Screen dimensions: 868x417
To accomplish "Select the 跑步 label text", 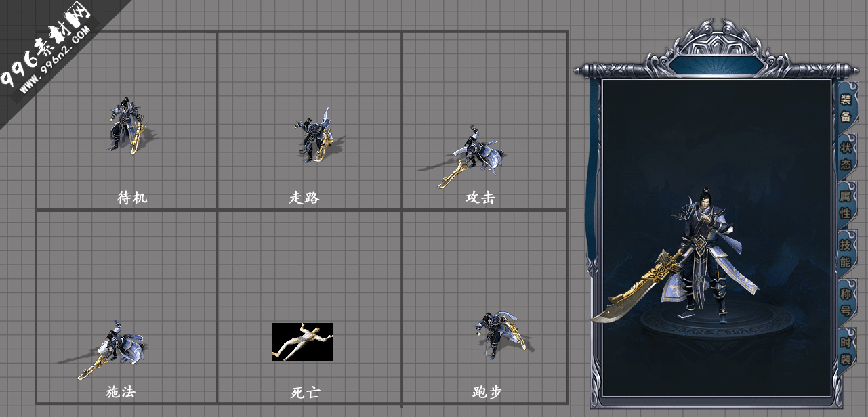I will point(487,392).
